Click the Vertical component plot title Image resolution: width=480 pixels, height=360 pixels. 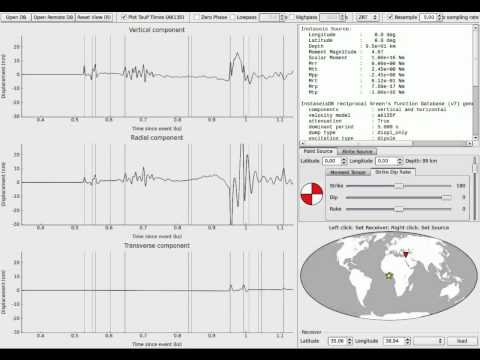click(x=157, y=30)
